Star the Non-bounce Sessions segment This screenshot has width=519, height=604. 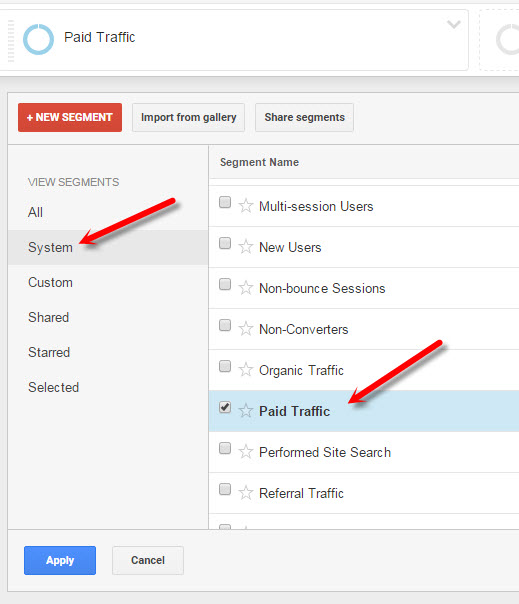click(x=245, y=288)
